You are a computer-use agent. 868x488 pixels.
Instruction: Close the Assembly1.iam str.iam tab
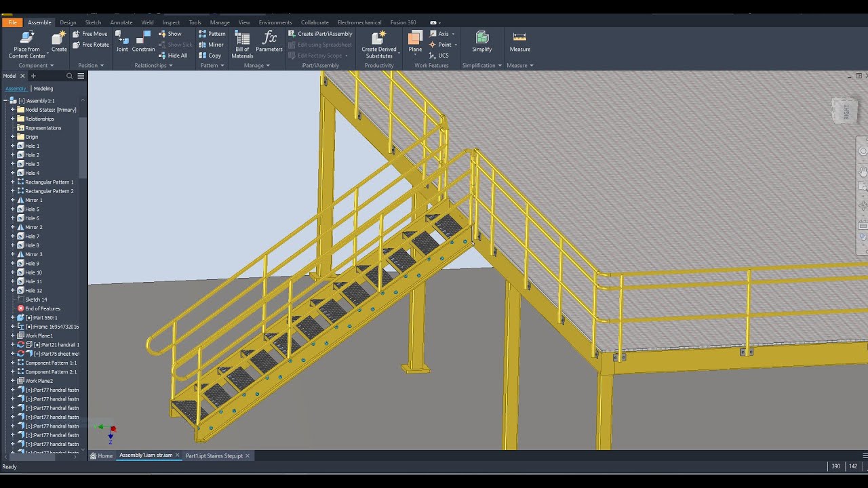178,455
